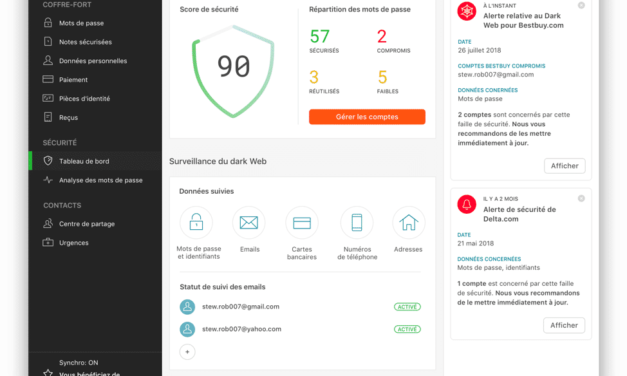Open the Reçus entry in the sidebar
This screenshot has height=376, width=627.
pyautogui.click(x=68, y=118)
